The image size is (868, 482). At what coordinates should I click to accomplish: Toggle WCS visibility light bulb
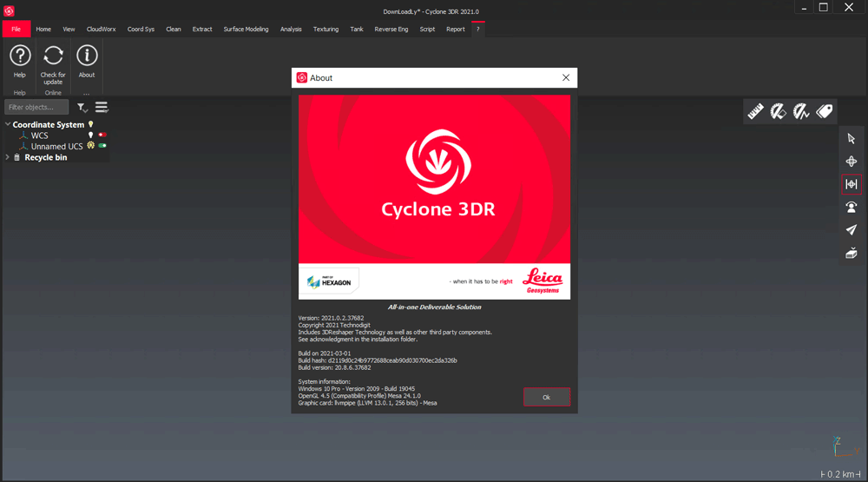point(91,135)
